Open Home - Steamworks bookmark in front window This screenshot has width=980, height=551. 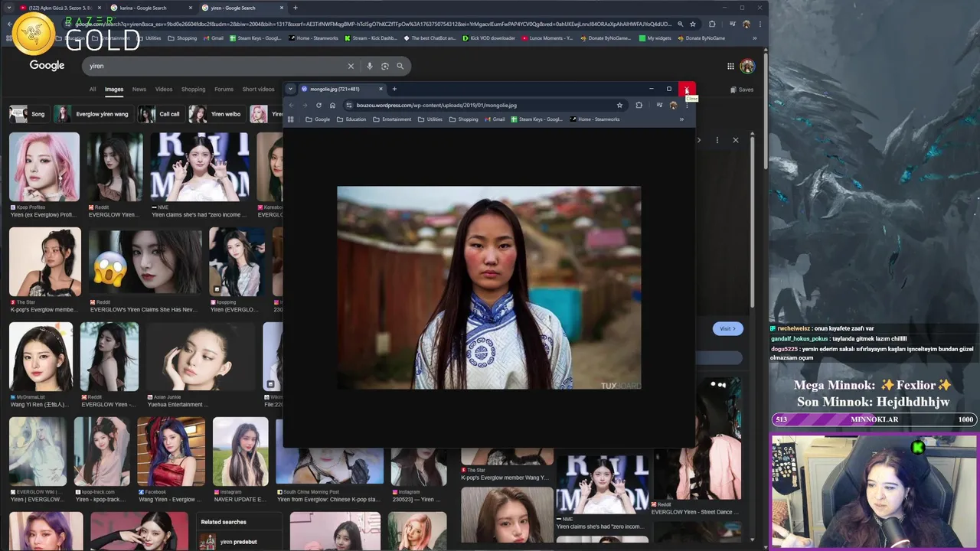595,119
